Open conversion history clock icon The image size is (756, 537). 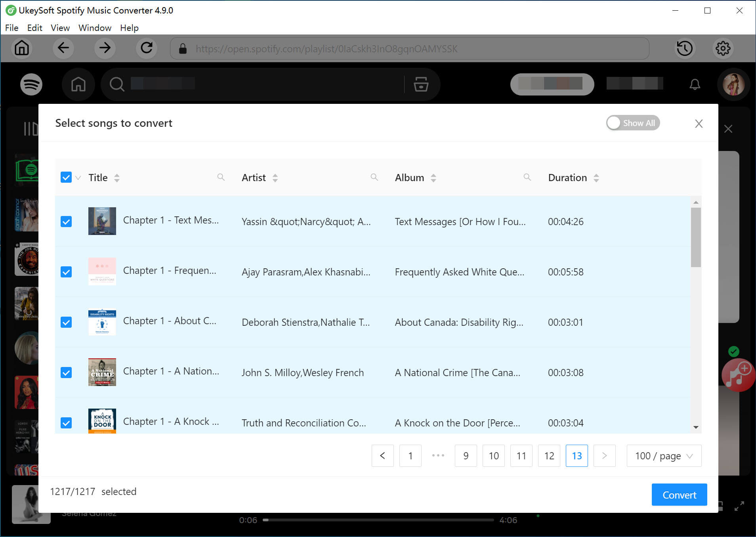[x=685, y=48]
